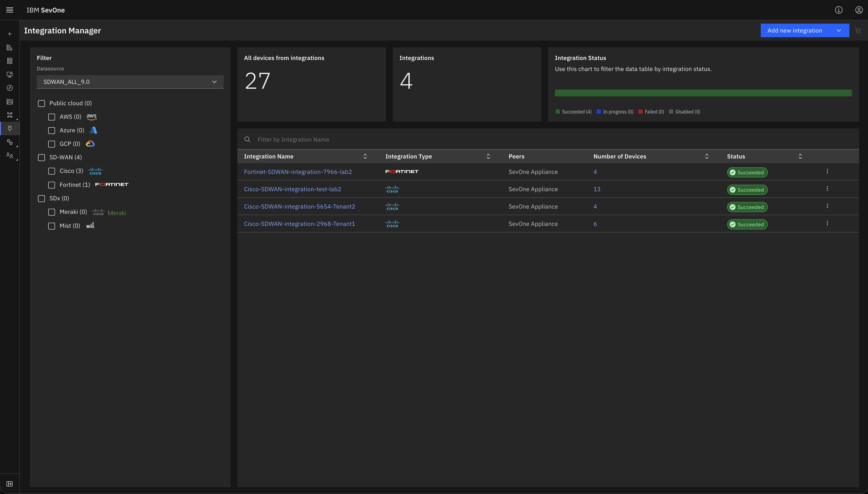Open the bar chart reports sidebar icon
Image resolution: width=868 pixels, height=494 pixels.
coord(10,48)
